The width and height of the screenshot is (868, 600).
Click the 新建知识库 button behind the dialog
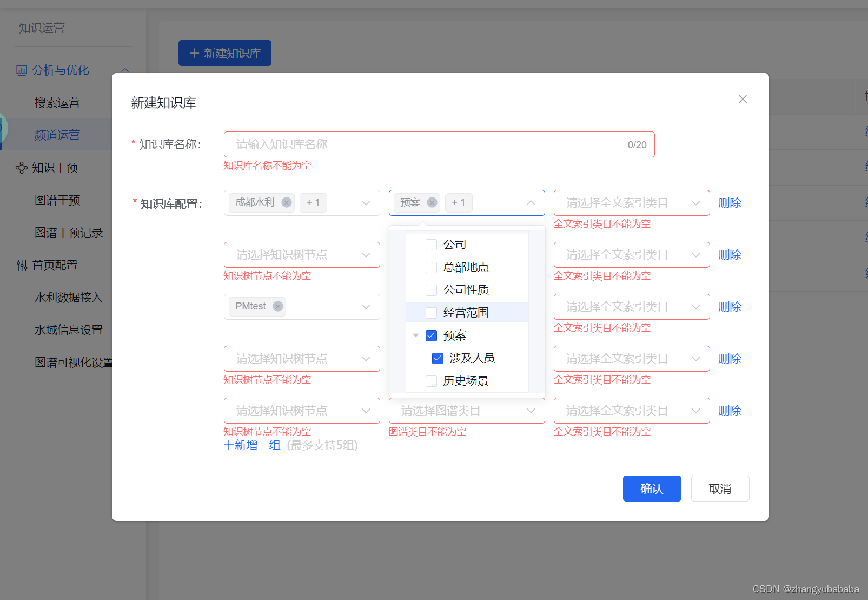[x=225, y=53]
